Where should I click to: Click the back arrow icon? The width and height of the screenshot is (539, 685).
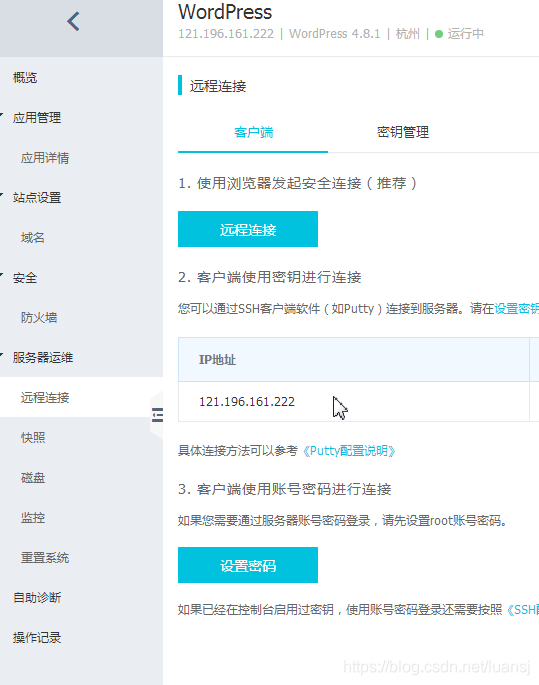click(73, 21)
